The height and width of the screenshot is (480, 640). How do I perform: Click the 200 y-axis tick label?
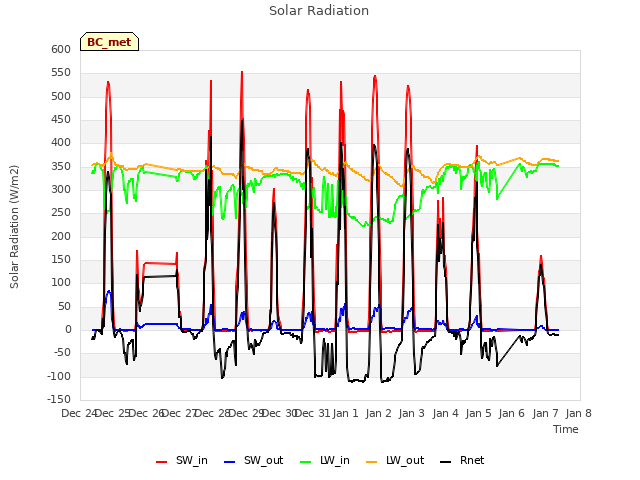61,236
